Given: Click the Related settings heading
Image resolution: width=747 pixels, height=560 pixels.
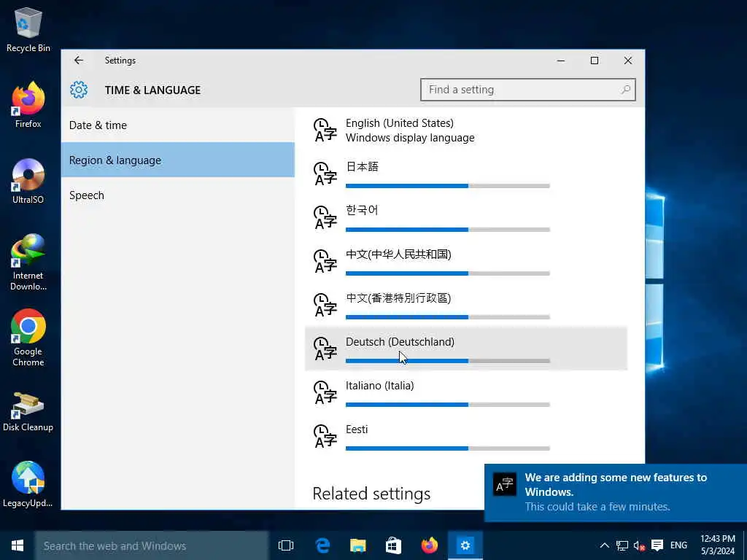Looking at the screenshot, I should (x=371, y=494).
